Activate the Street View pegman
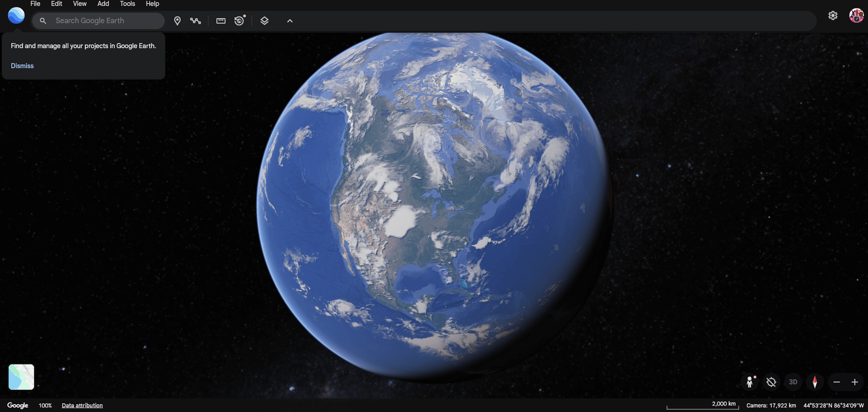This screenshot has width=868, height=412. click(750, 382)
